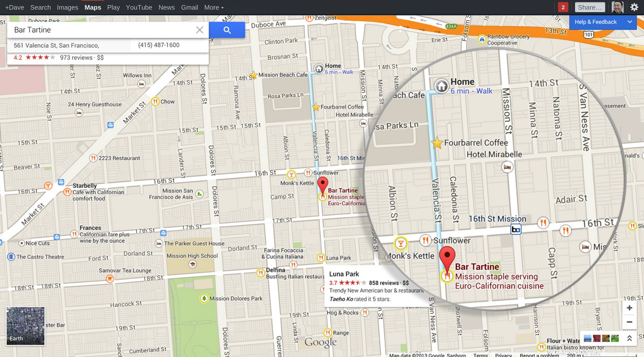Image resolution: width=644 pixels, height=357 pixels.
Task: Click The Castro Theatre marker icon
Action: [x=11, y=257]
